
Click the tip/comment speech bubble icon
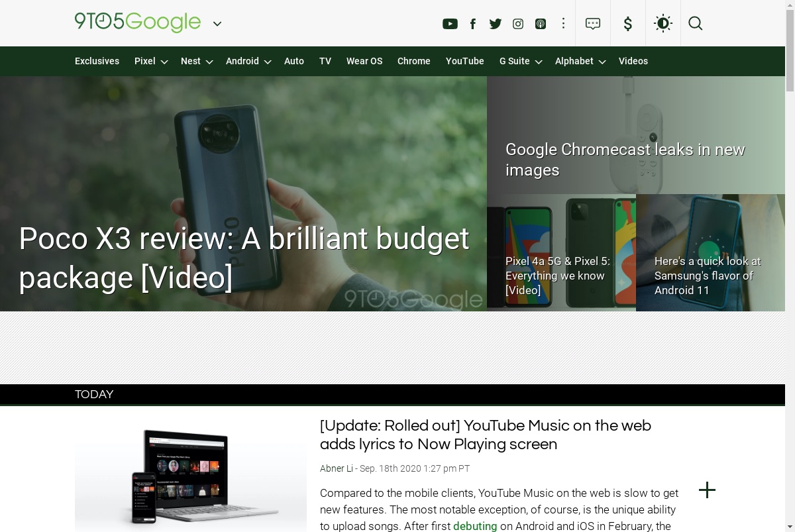click(593, 23)
